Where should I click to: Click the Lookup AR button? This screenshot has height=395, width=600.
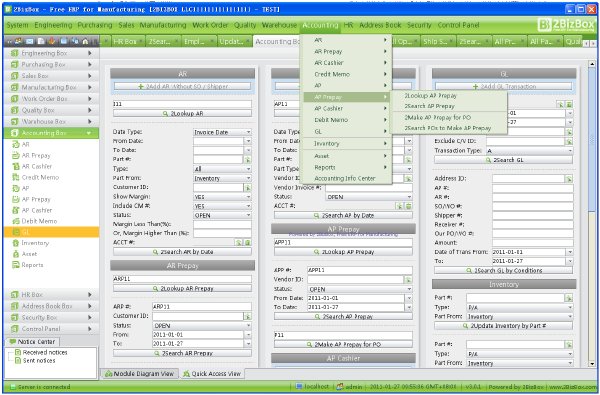[x=183, y=114]
